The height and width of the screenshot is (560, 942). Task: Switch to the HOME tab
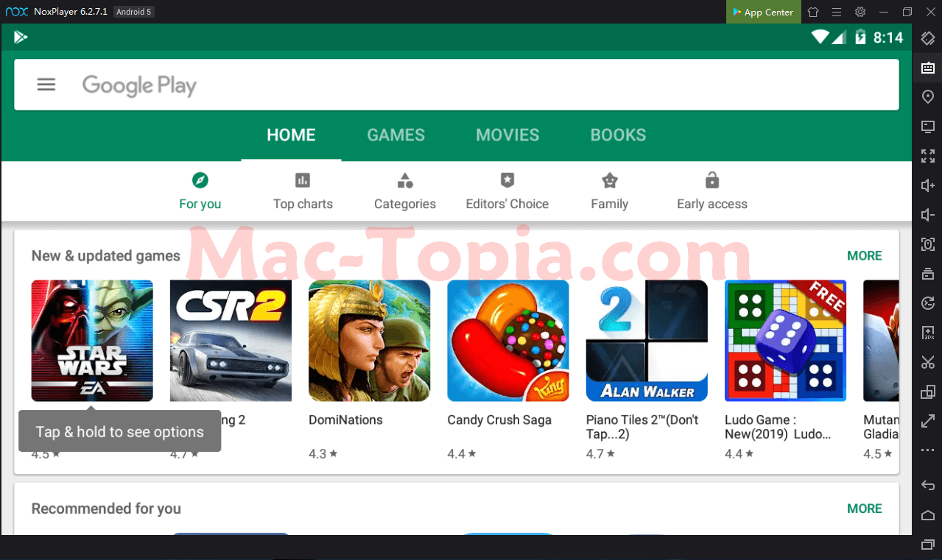(291, 135)
